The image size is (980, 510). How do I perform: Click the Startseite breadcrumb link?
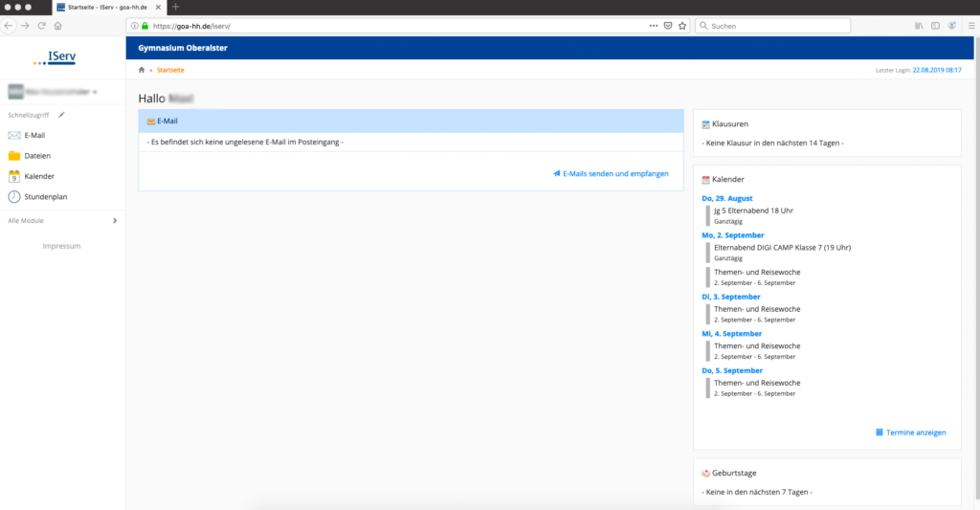click(170, 70)
